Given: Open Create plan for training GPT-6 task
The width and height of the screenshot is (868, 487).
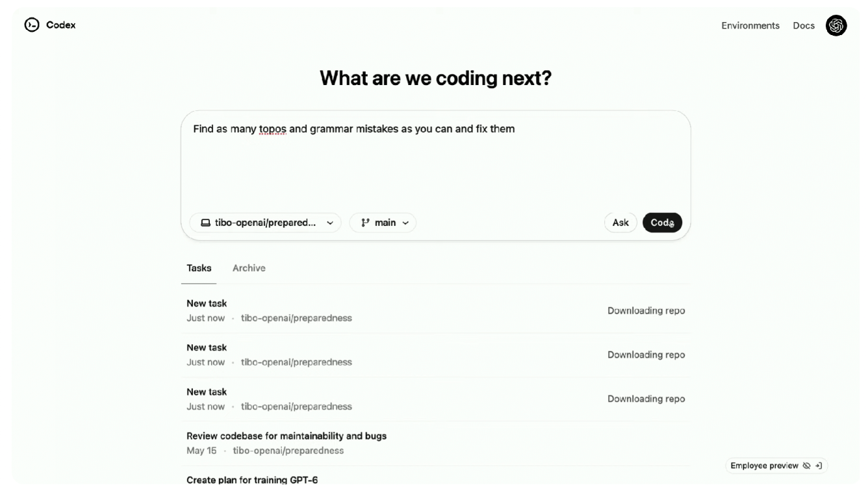Looking at the screenshot, I should [252, 480].
